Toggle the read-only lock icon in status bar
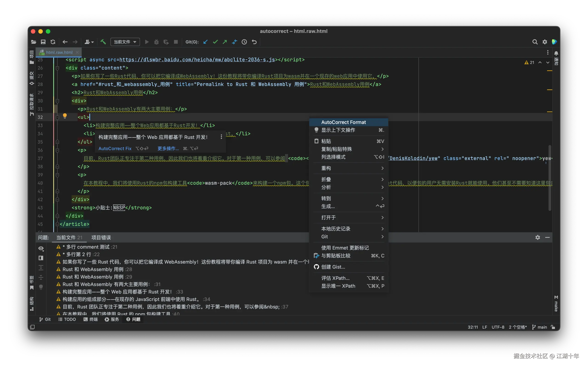Viewport: 588px width, 368px height. tap(553, 327)
